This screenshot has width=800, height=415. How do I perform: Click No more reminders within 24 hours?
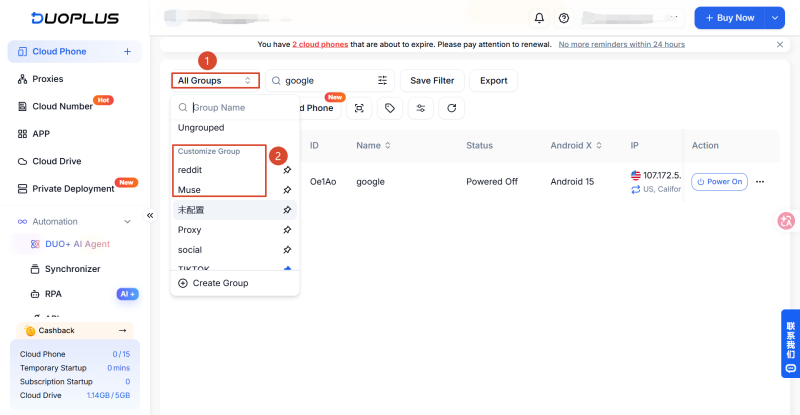(621, 44)
